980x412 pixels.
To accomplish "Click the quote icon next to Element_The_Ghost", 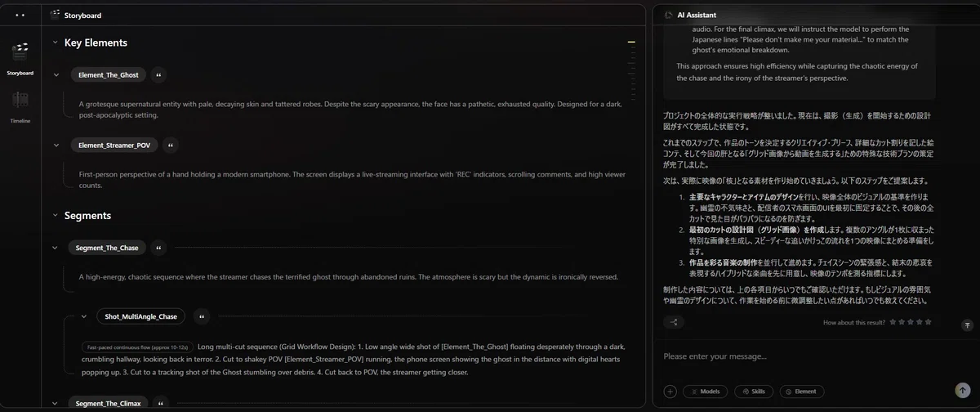I will pos(158,74).
